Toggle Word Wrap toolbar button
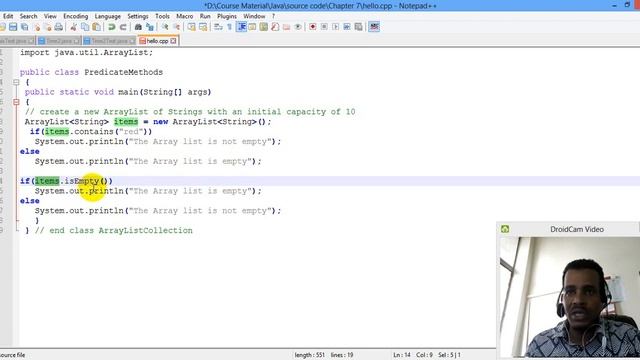Image resolution: width=640 pixels, height=360 pixels. click(218, 27)
